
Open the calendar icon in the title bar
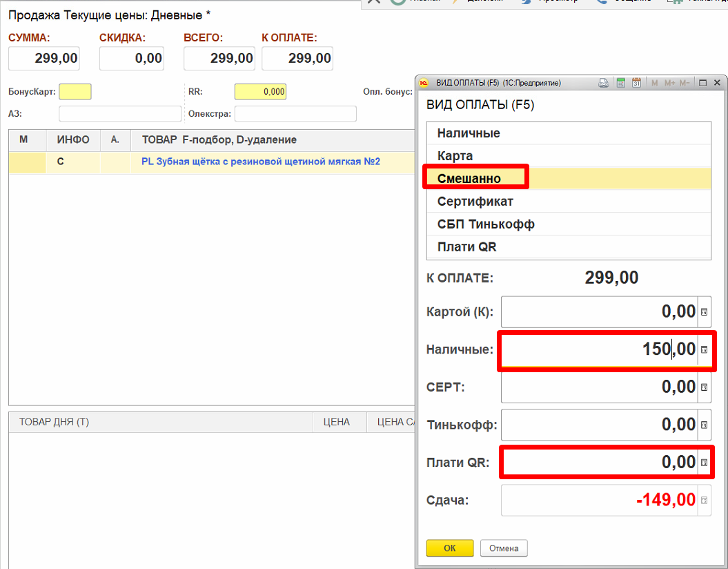click(636, 83)
